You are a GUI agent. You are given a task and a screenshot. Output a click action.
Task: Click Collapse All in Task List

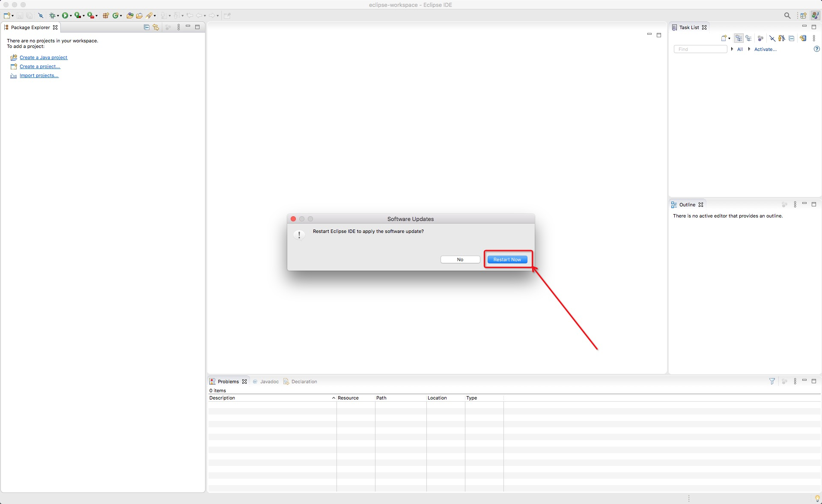792,38
